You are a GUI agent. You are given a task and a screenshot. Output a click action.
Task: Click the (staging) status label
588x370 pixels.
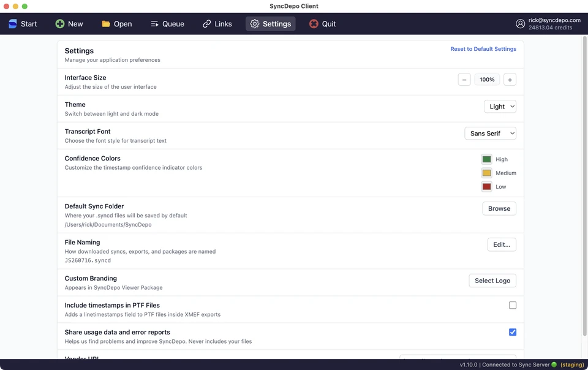tap(572, 364)
